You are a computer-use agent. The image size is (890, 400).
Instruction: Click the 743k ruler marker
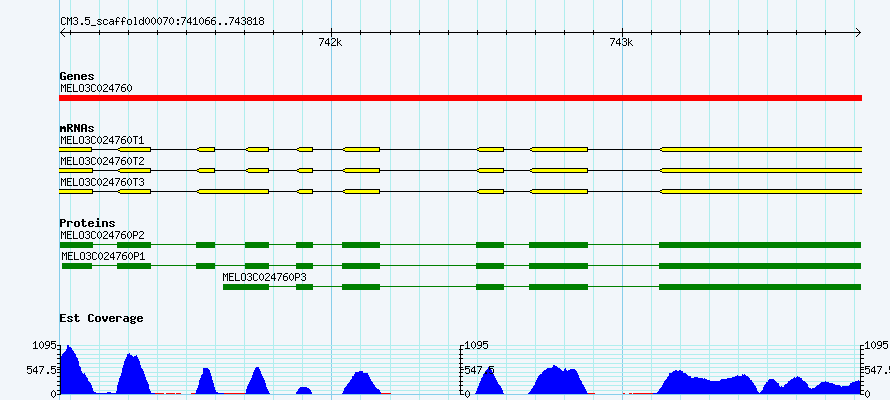(x=621, y=43)
